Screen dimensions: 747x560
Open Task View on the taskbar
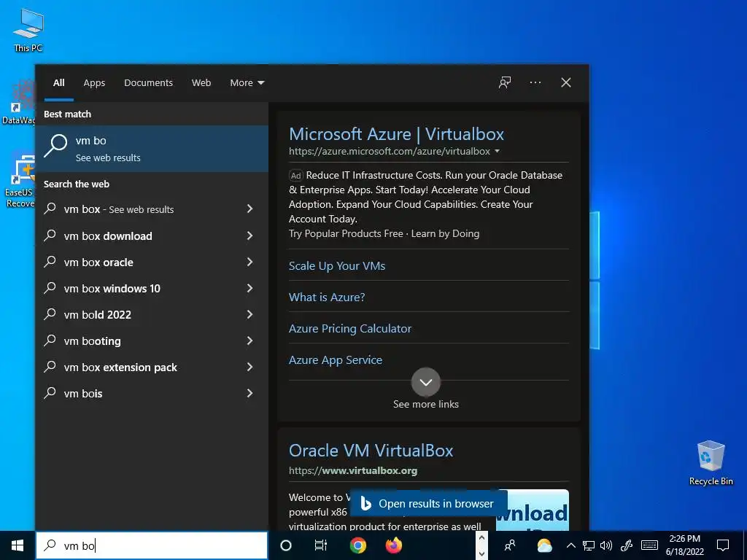point(321,545)
